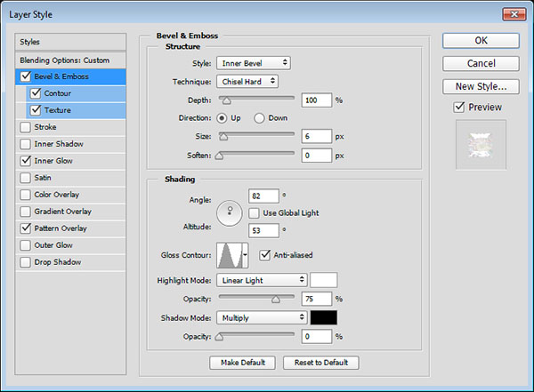Enable the Stroke effect checkbox

point(25,127)
